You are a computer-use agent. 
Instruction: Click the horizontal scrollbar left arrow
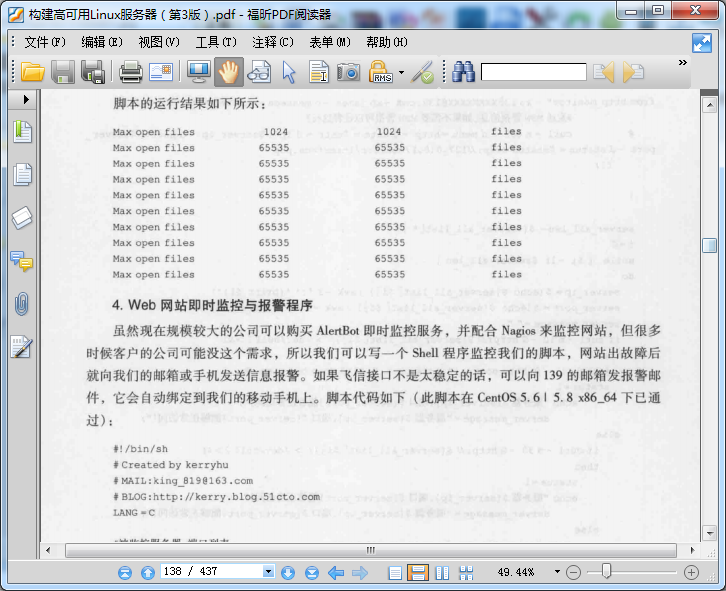(x=48, y=550)
